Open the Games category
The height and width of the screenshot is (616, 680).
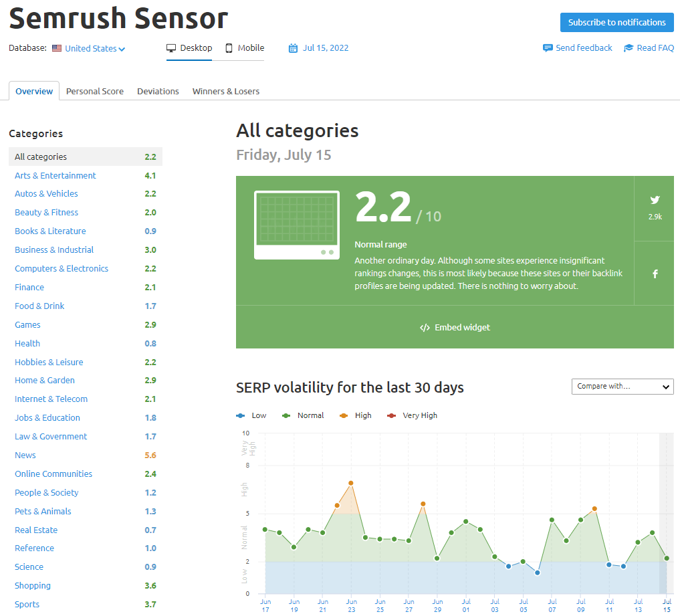28,325
